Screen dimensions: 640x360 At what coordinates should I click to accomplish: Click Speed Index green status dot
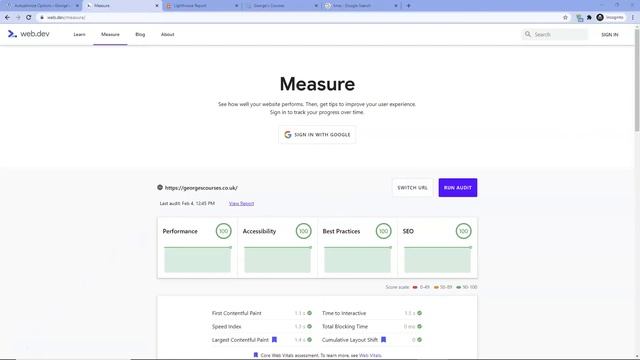309,327
